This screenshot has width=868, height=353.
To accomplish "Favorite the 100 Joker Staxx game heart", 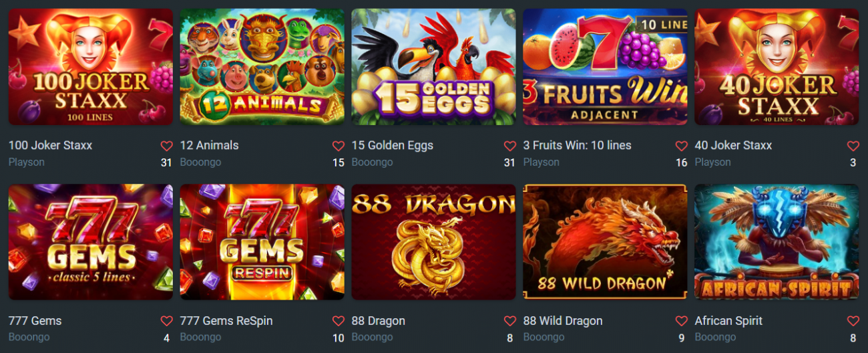I will 166,146.
